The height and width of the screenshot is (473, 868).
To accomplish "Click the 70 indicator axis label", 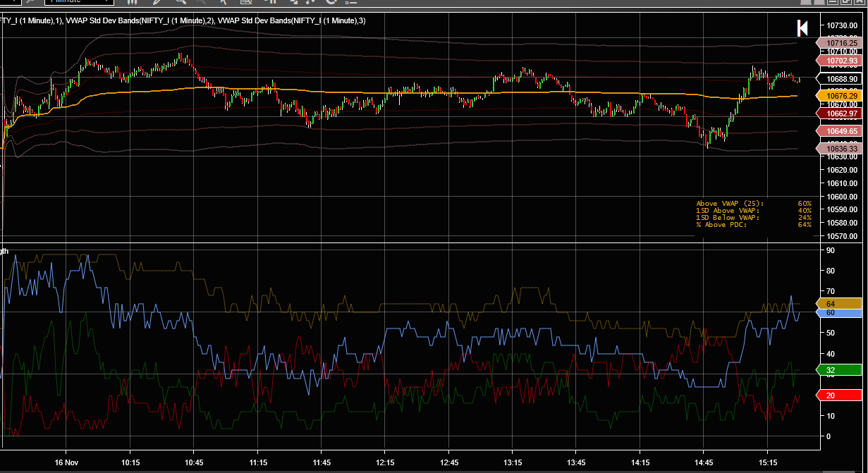I will pyautogui.click(x=831, y=291).
